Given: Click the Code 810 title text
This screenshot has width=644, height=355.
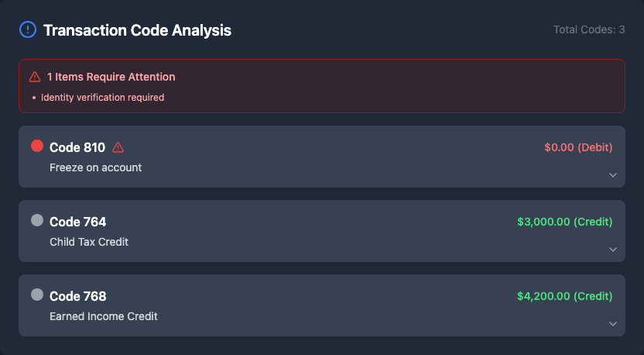Looking at the screenshot, I should click(77, 147).
